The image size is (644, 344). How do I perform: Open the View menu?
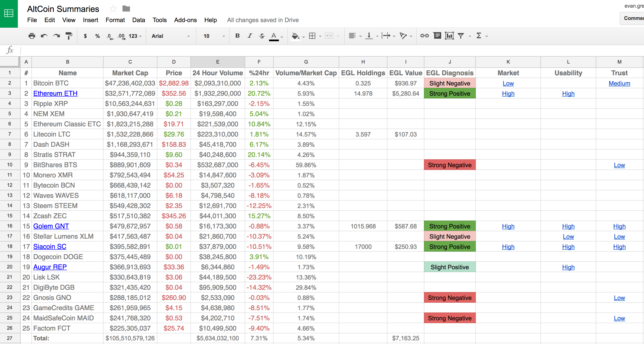click(69, 20)
